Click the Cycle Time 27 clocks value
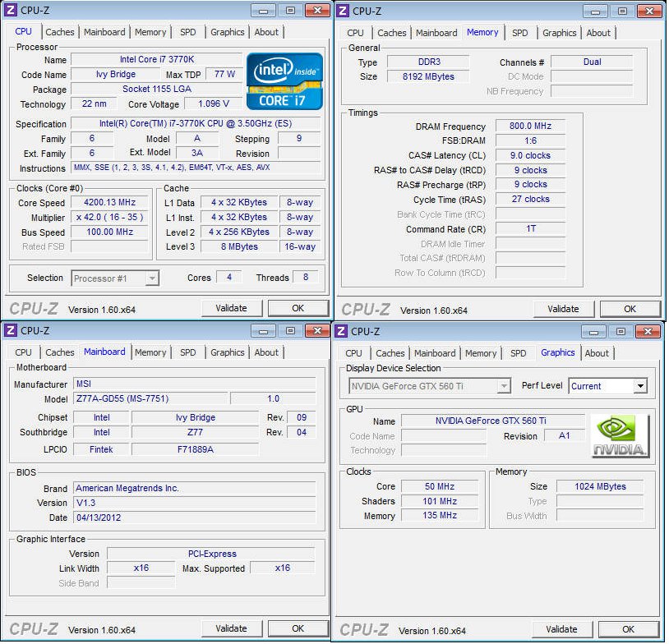This screenshot has height=644, width=669. (530, 199)
